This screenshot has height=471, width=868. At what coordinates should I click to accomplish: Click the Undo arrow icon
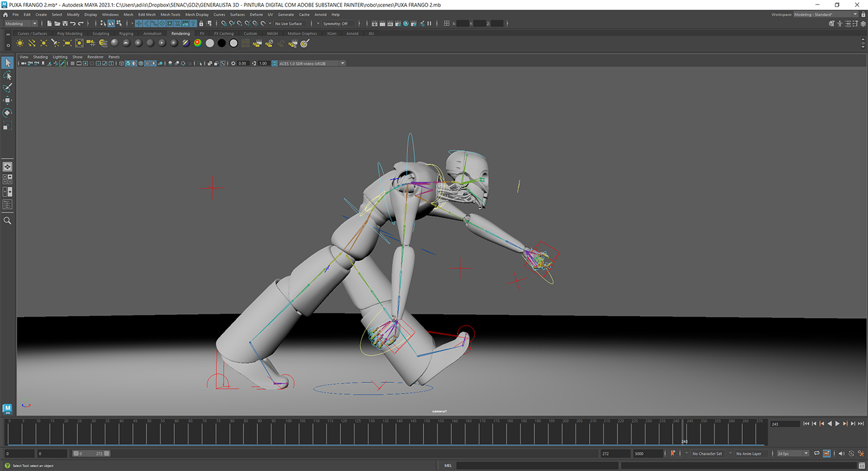coord(73,24)
